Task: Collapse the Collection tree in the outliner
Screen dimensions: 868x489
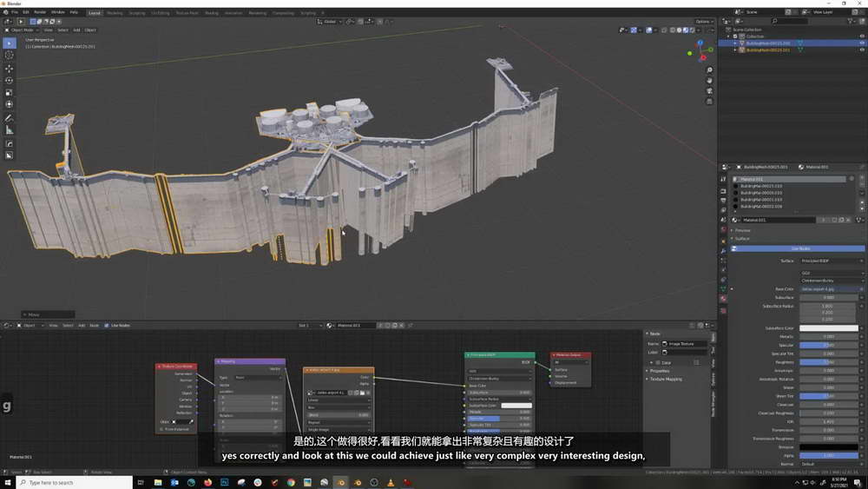Action: (x=729, y=36)
